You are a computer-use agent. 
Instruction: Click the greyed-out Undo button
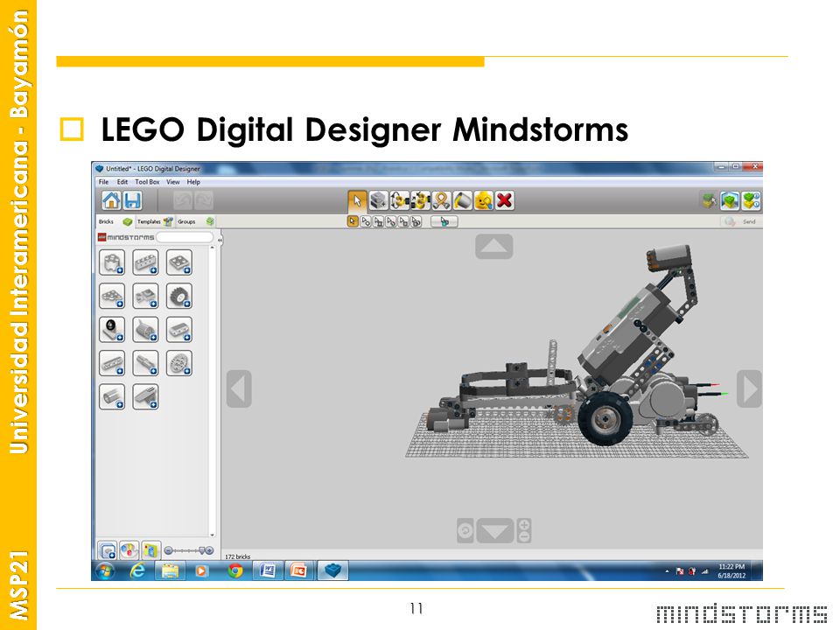click(x=183, y=201)
